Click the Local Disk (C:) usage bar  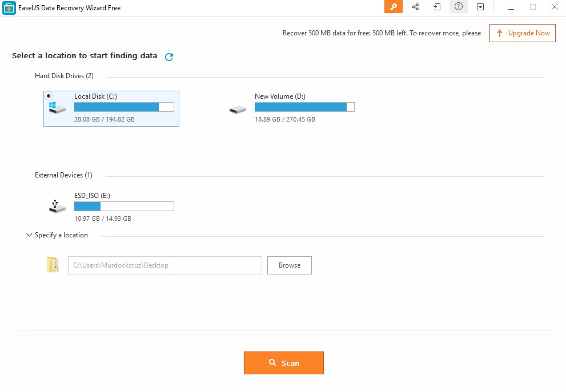[x=124, y=107]
